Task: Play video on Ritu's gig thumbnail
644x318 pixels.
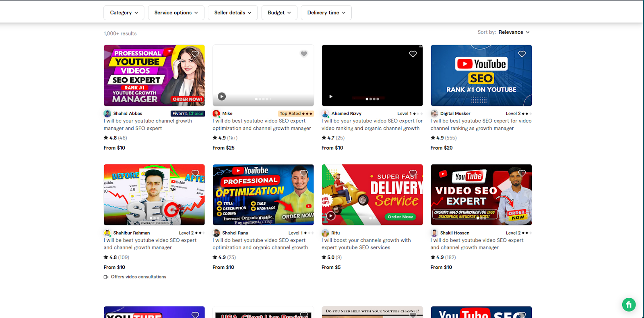Action: tap(331, 216)
